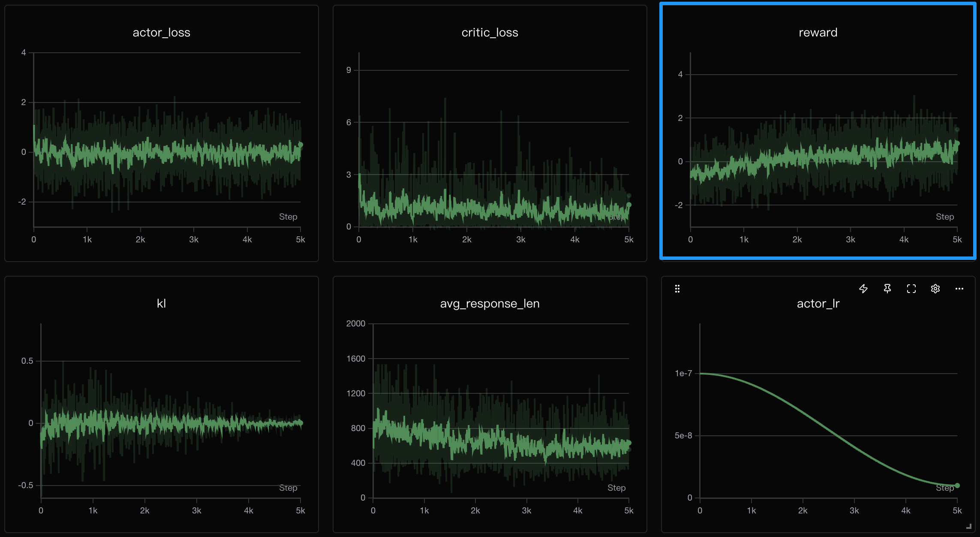Click final data point on actor_loss curve
Image resolution: width=980 pixels, height=537 pixels.
[301, 145]
